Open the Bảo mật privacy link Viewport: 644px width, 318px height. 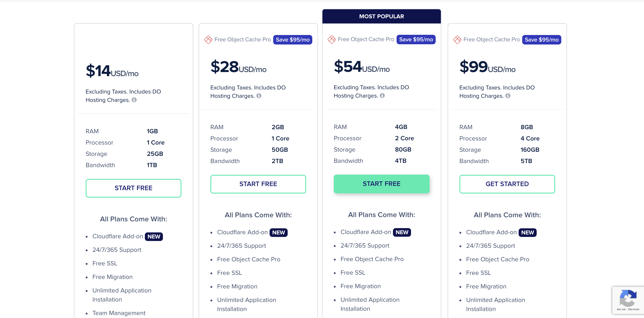tap(621, 309)
